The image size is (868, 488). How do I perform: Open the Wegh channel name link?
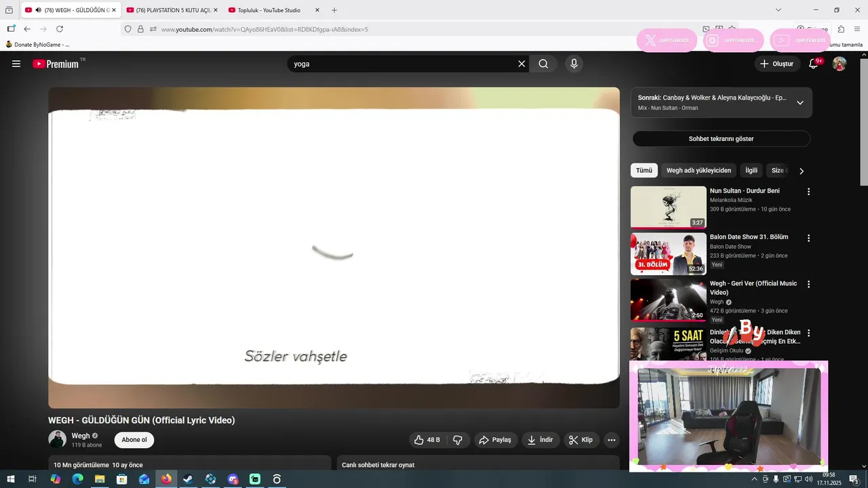(81, 436)
